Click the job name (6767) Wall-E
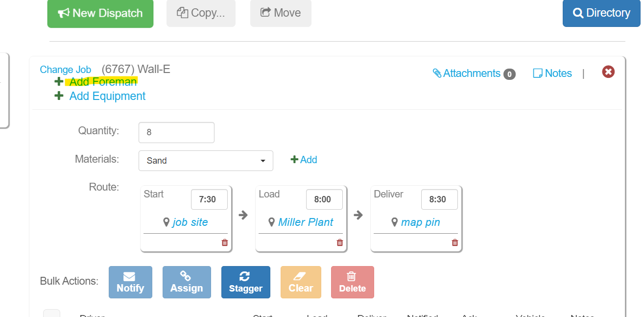Screen dimensions: 644x317 [136, 69]
